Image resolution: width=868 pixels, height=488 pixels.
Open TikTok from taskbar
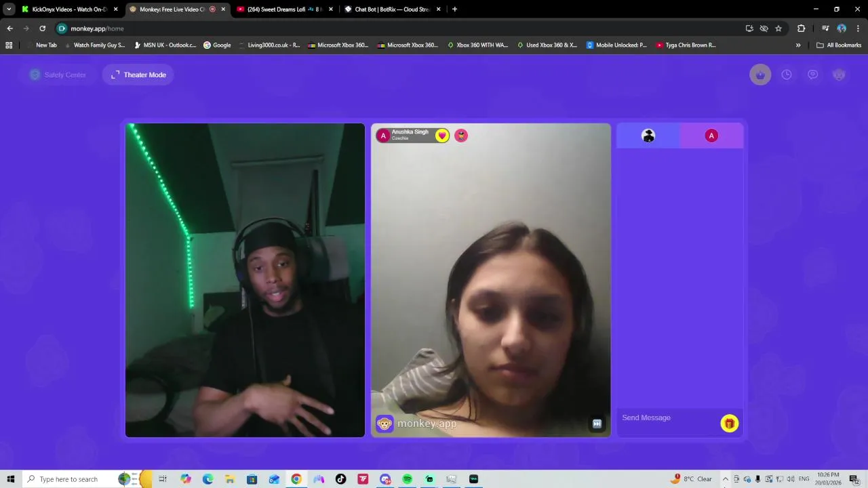tap(340, 479)
